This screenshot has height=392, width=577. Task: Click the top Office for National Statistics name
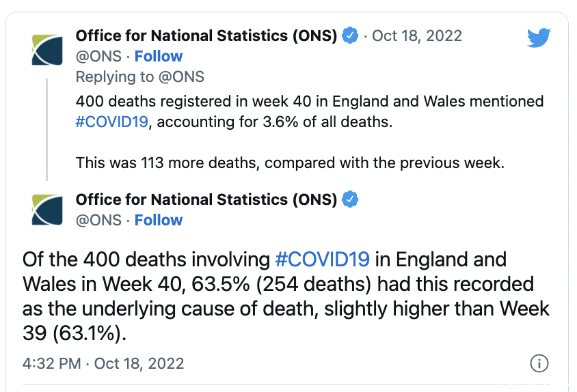(x=206, y=36)
